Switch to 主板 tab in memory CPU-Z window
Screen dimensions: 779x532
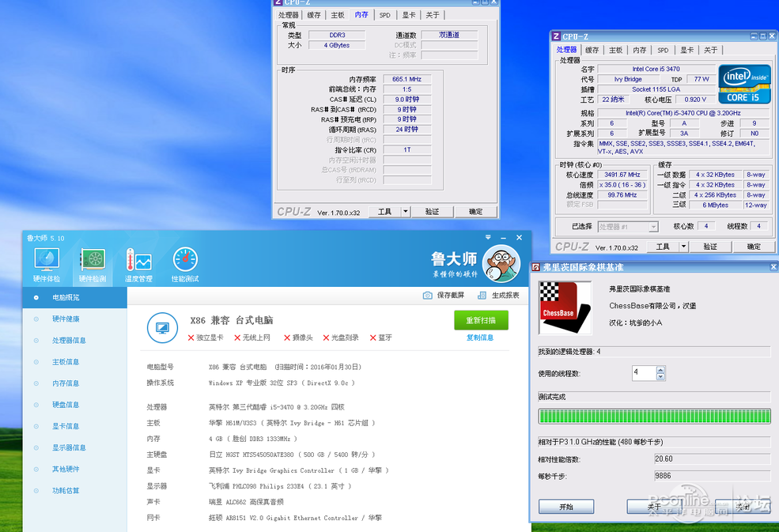tap(338, 15)
